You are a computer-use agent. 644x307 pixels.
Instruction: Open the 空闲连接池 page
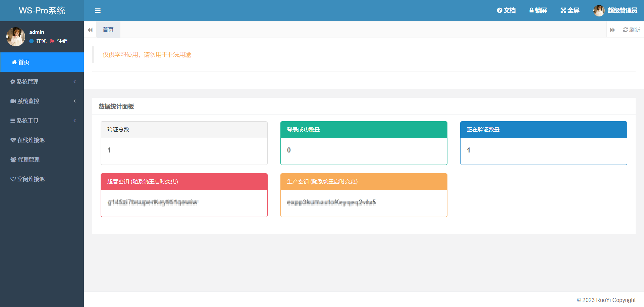click(31, 179)
